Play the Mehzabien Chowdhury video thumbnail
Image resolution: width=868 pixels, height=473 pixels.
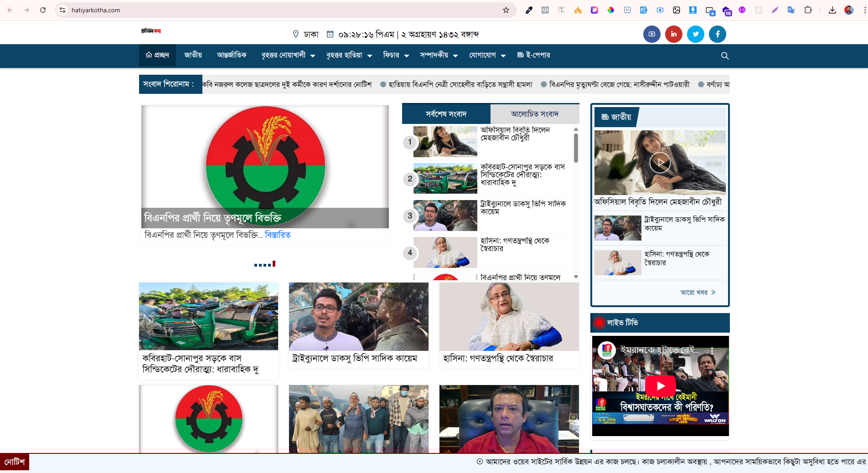click(x=659, y=163)
